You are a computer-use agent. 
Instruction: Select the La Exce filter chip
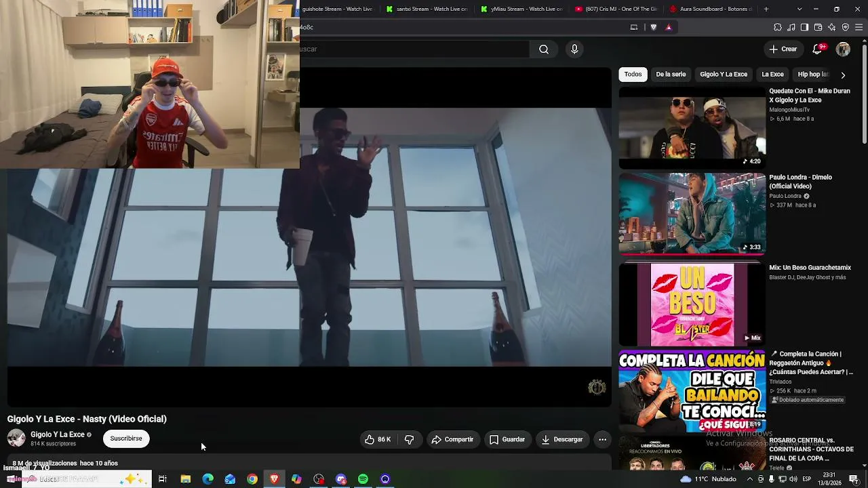(x=772, y=75)
